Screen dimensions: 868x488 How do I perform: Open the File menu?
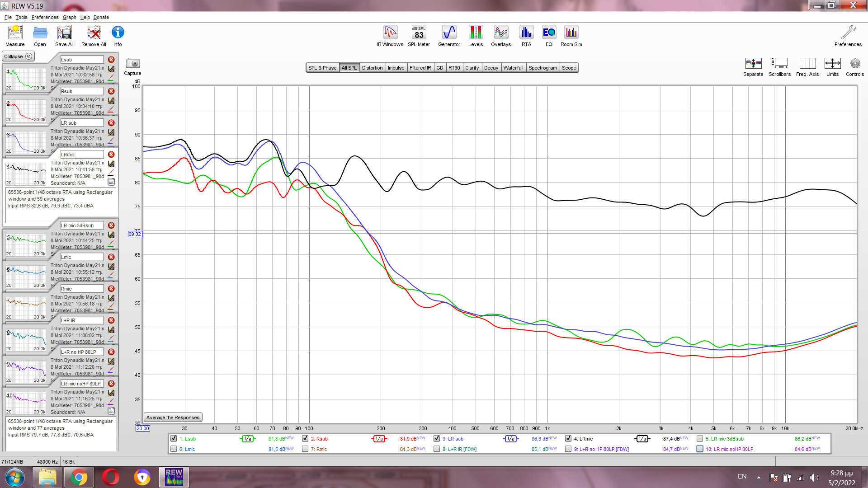[8, 17]
